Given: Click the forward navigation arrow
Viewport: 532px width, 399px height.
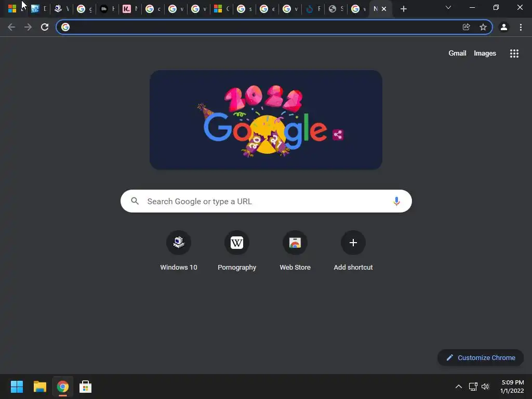Looking at the screenshot, I should 28,27.
